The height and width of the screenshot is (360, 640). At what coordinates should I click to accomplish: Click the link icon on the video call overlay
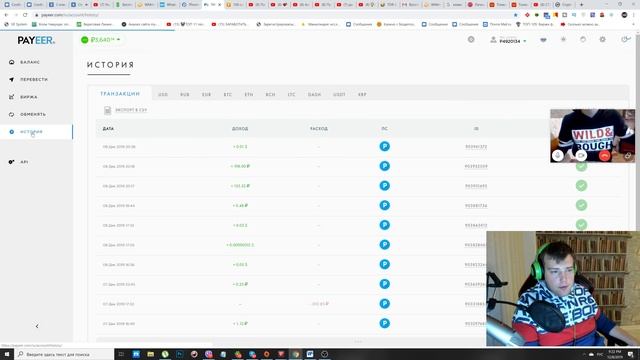click(x=628, y=156)
